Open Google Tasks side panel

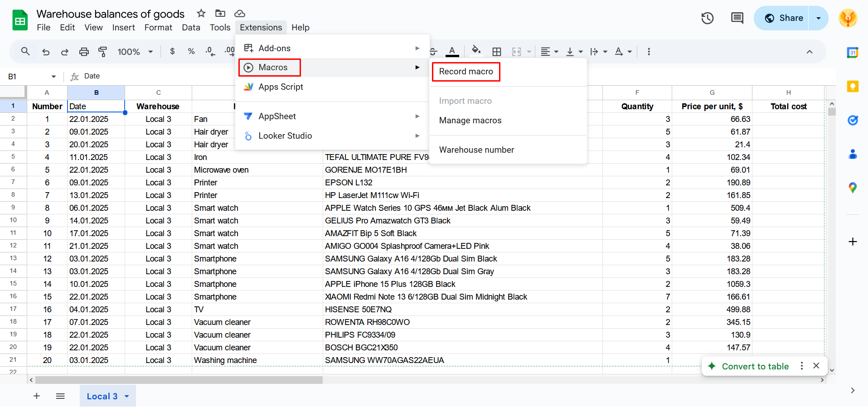[853, 120]
